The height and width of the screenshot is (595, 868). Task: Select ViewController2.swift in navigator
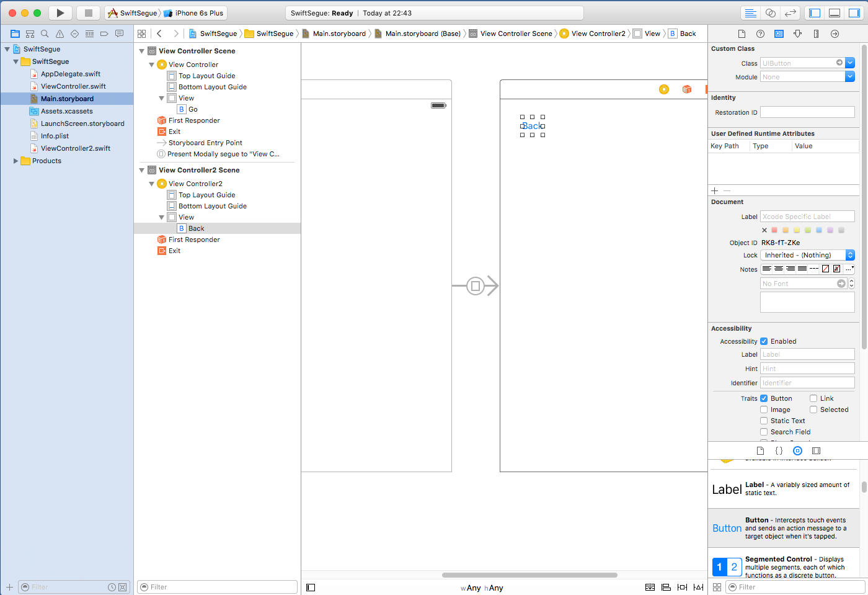click(x=75, y=148)
